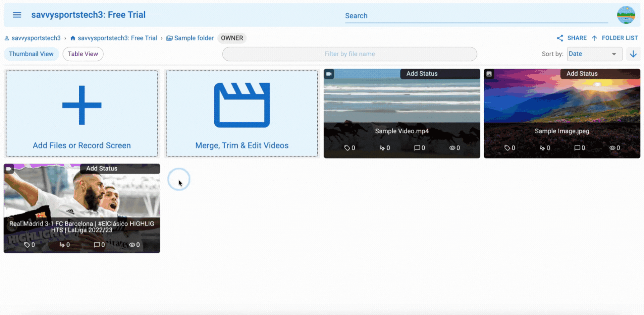The height and width of the screenshot is (315, 644).
Task: Click the up arrow beside FOLDER LIST
Action: [594, 38]
